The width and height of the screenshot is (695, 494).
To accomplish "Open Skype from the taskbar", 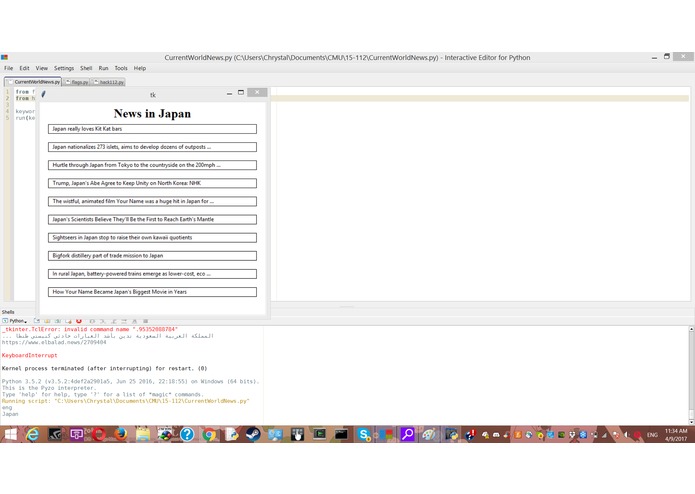I will (363, 435).
